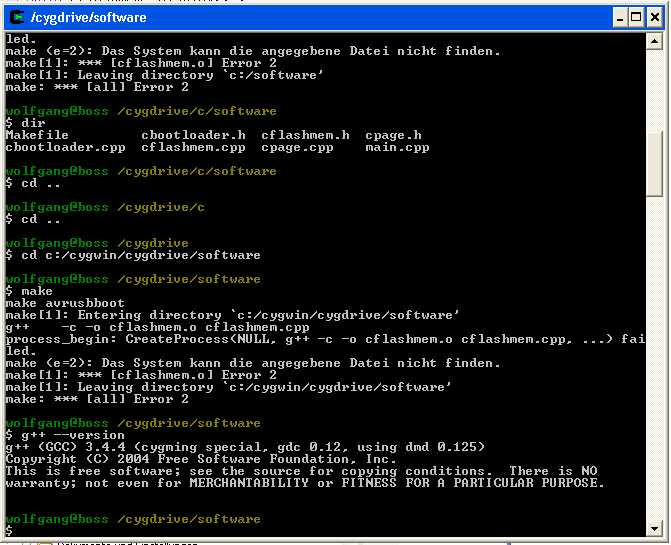
Task: Click the 'This is free software' line
Action: [302, 471]
